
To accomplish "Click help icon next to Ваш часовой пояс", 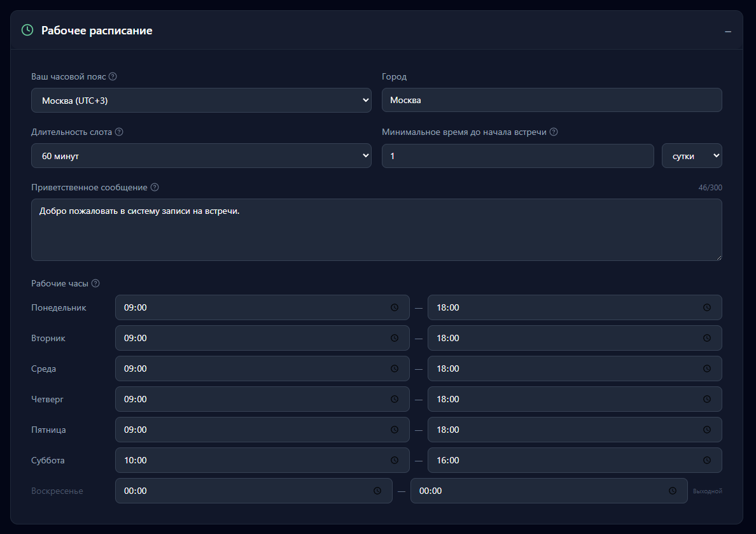I will pos(113,76).
